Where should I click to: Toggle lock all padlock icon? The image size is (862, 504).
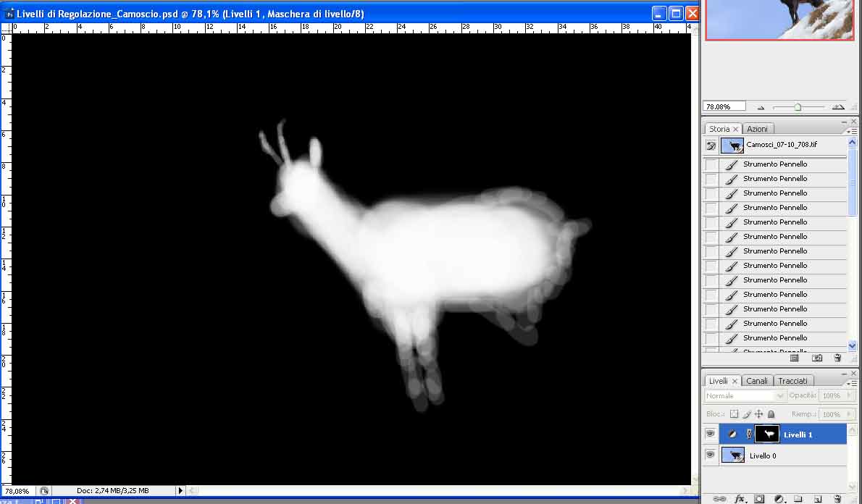click(771, 414)
